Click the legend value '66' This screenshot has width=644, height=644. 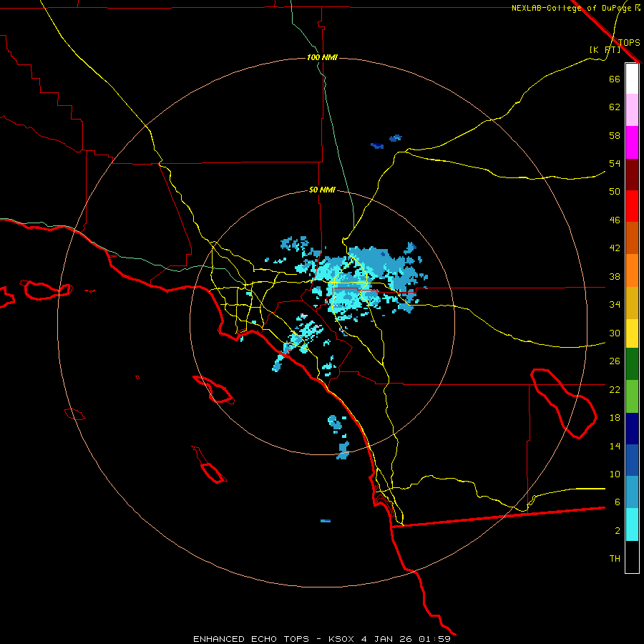(615, 79)
